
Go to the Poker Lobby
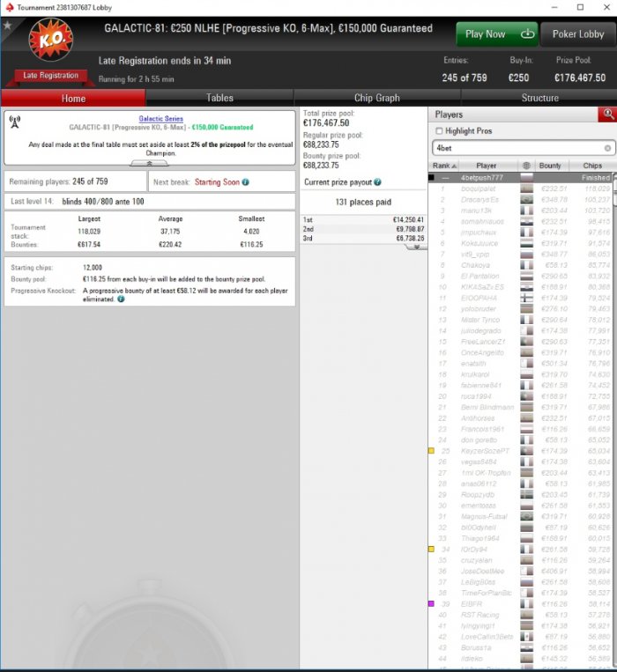pos(578,33)
